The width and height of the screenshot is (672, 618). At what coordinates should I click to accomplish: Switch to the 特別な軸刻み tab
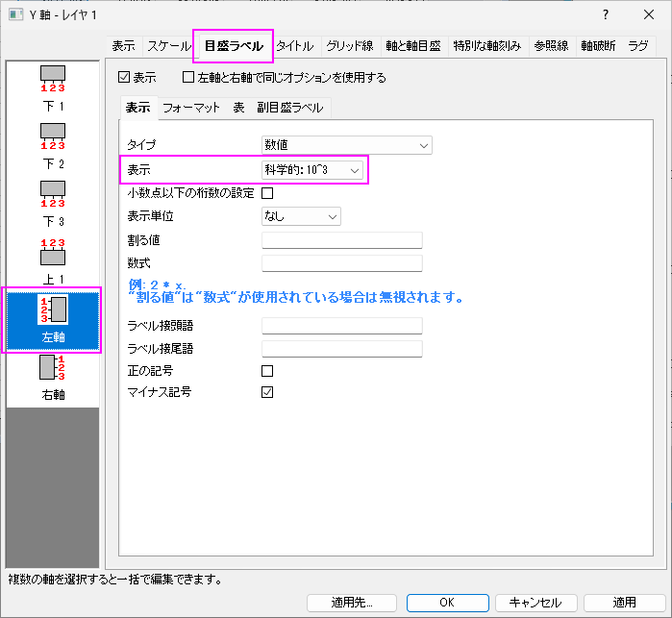tap(487, 46)
